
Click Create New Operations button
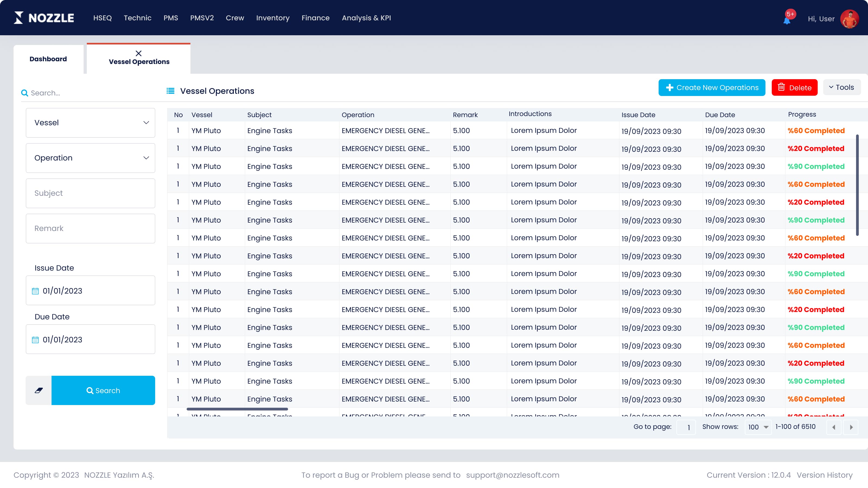point(712,88)
